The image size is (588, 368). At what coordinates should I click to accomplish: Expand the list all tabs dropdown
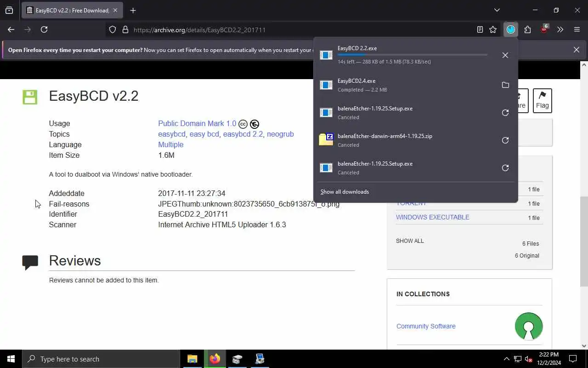(497, 10)
